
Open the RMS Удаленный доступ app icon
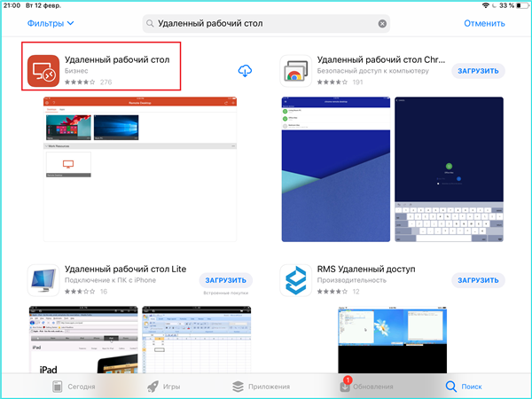296,280
